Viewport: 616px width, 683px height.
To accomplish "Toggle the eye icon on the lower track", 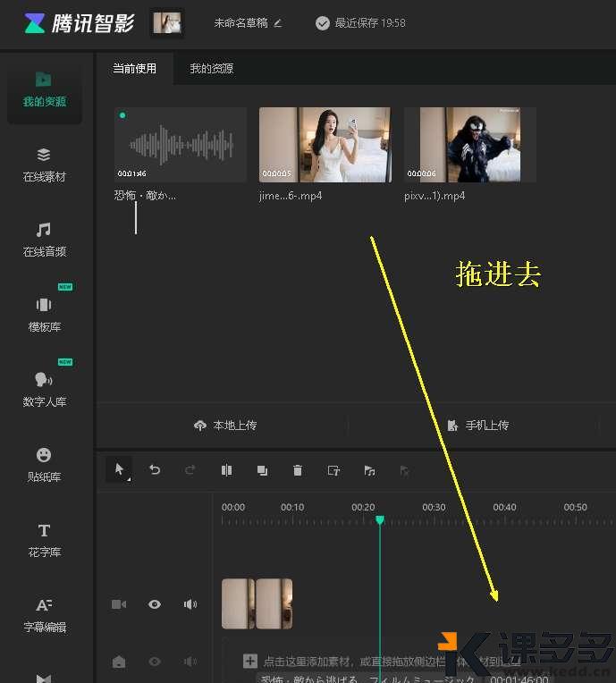I will 155,662.
